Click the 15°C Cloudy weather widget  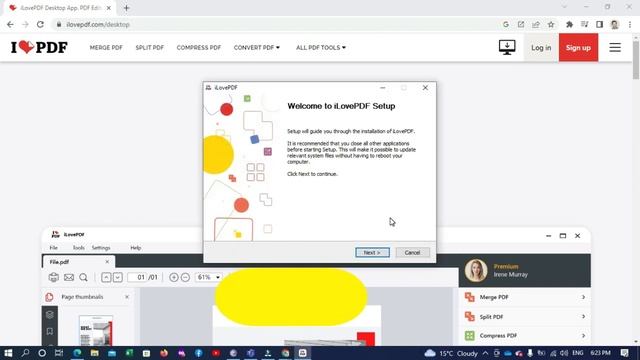[x=451, y=353]
